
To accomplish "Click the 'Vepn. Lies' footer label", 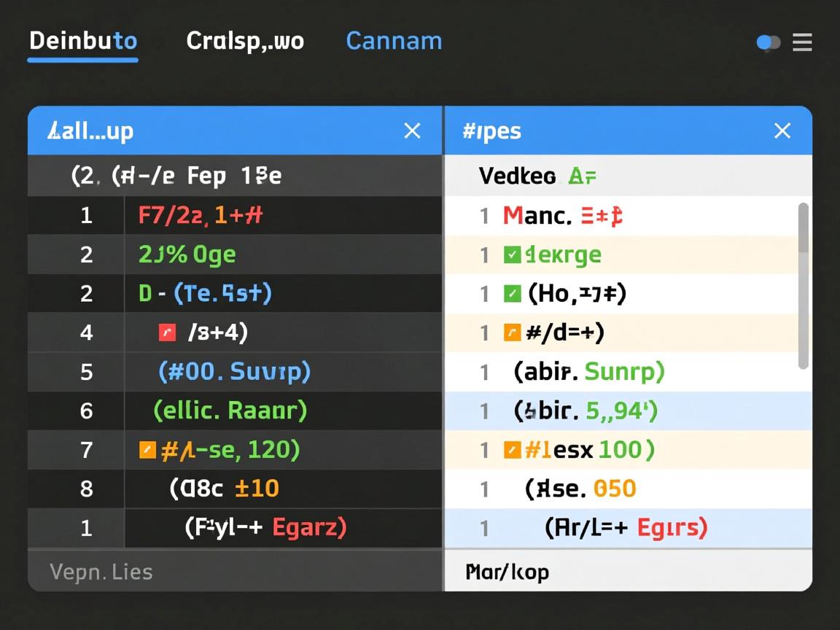I will tap(101, 572).
